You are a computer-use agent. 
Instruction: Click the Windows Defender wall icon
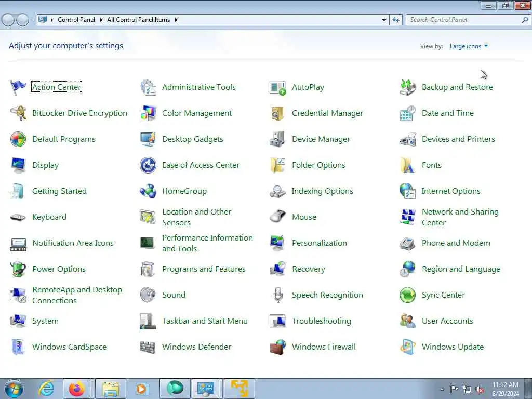148,347
